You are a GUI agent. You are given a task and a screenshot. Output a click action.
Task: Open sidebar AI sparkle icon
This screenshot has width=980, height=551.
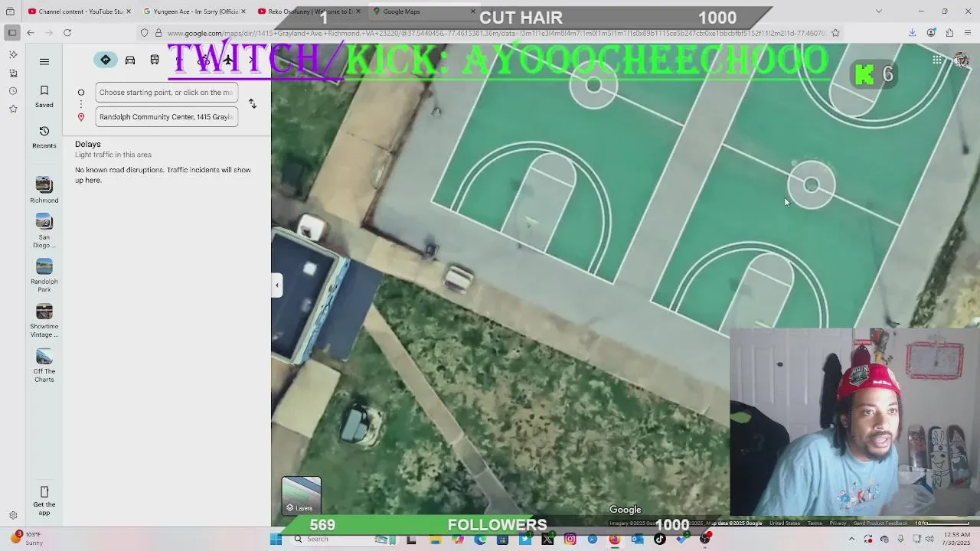coord(13,55)
